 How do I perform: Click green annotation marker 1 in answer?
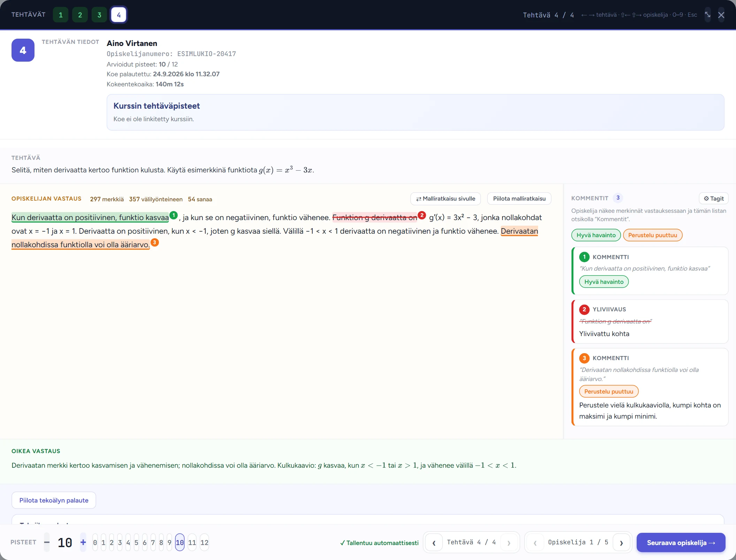174,215
